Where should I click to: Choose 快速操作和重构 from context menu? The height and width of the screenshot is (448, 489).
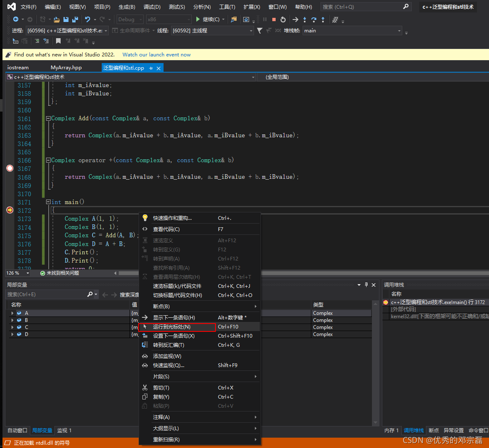point(200,218)
